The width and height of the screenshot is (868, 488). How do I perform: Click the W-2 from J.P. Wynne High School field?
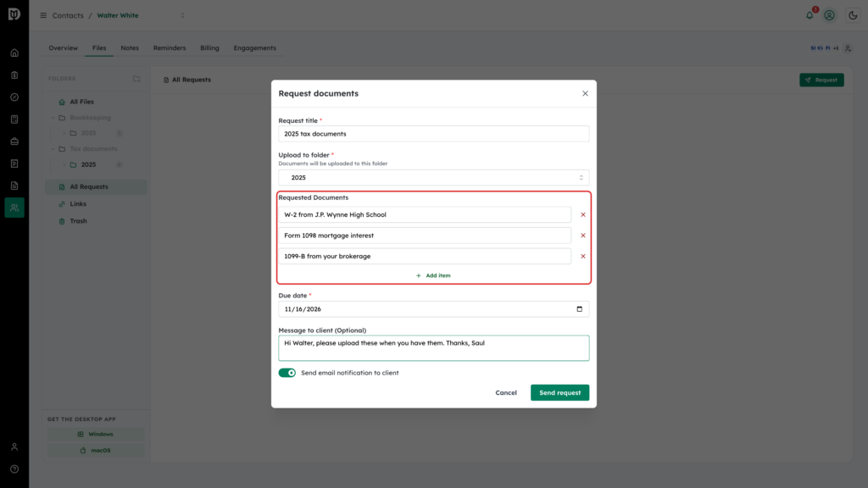click(425, 214)
